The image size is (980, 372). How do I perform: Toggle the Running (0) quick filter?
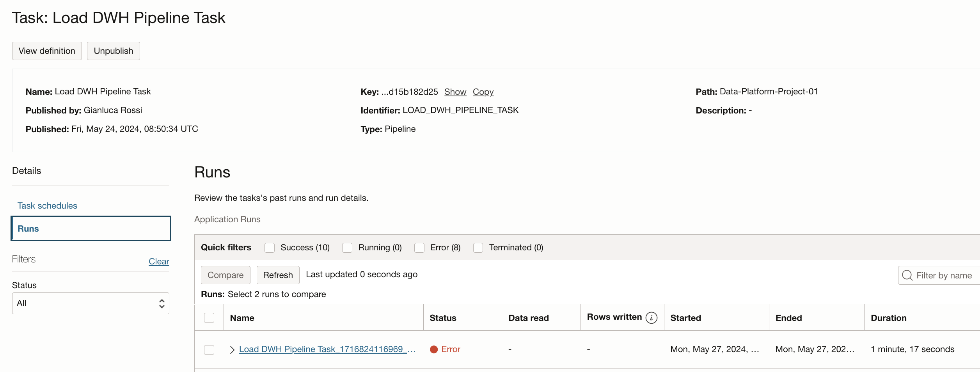coord(347,248)
